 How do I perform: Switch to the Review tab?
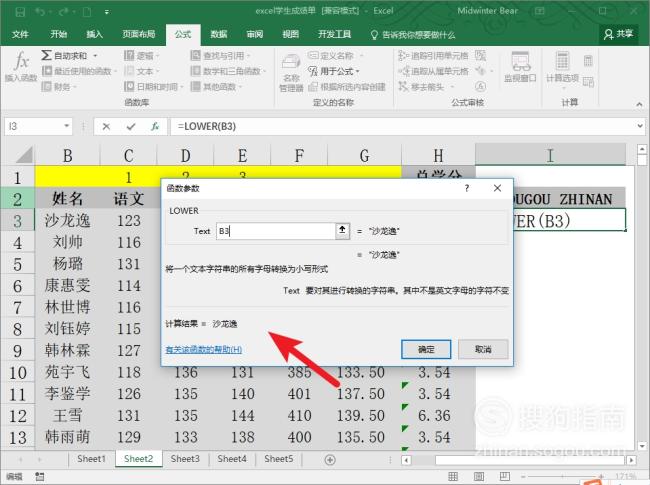point(255,34)
